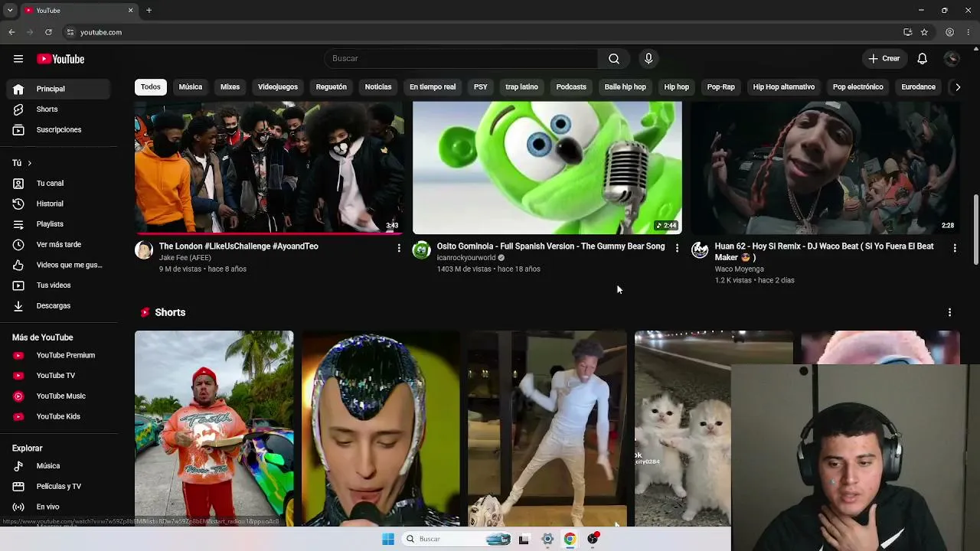Select the Eurodance filter chip

pyautogui.click(x=919, y=87)
